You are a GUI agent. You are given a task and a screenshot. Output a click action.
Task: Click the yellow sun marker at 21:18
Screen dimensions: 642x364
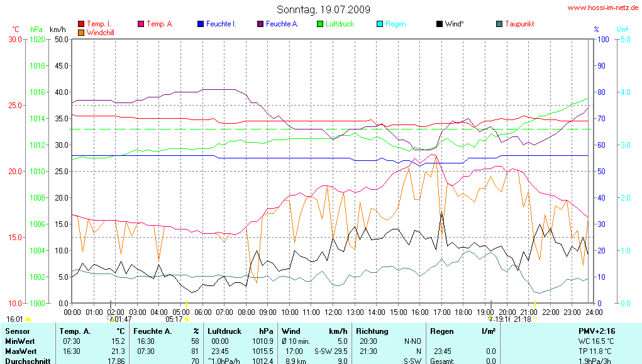pyautogui.click(x=534, y=319)
